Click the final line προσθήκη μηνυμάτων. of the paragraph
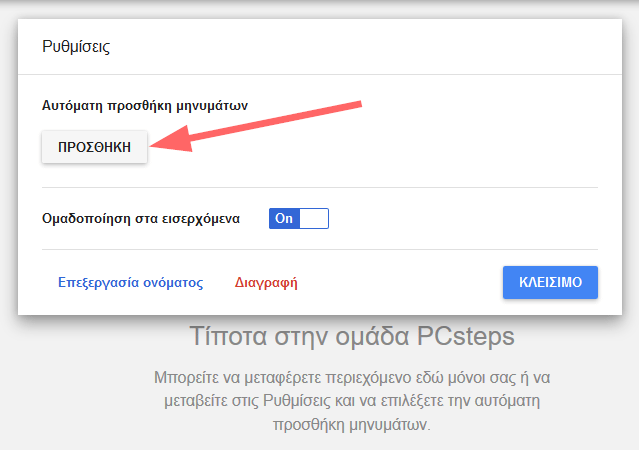Viewport: 639px width, 450px height. pos(352,425)
